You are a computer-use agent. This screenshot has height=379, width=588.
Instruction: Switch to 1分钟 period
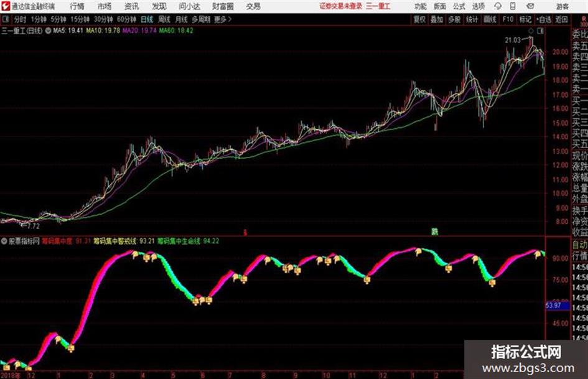(39, 19)
